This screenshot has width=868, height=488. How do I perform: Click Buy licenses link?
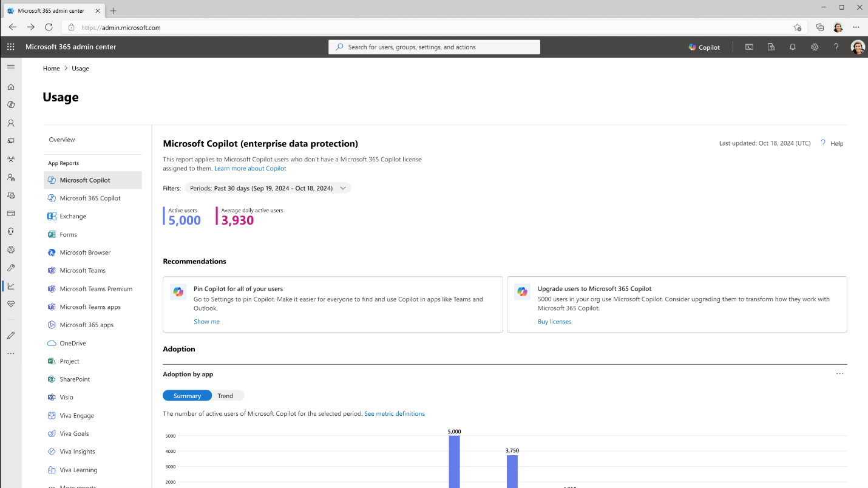(554, 322)
